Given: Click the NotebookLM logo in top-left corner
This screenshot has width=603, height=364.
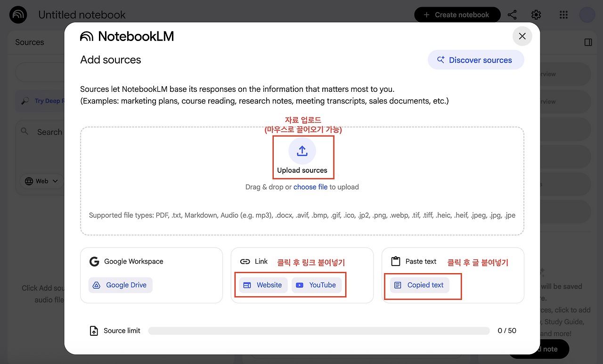Looking at the screenshot, I should pos(18,15).
